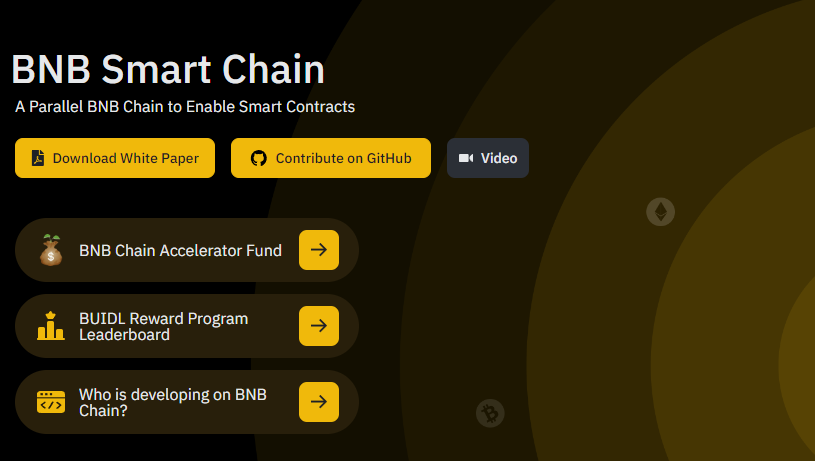This screenshot has height=461, width=815.
Task: Click the PDF icon on Download White Paper
Action: click(38, 158)
